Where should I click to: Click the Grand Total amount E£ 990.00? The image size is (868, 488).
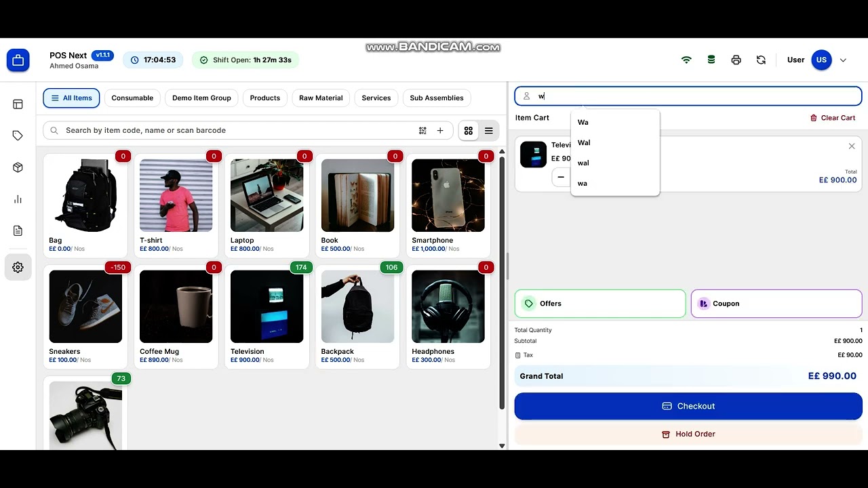pyautogui.click(x=832, y=376)
